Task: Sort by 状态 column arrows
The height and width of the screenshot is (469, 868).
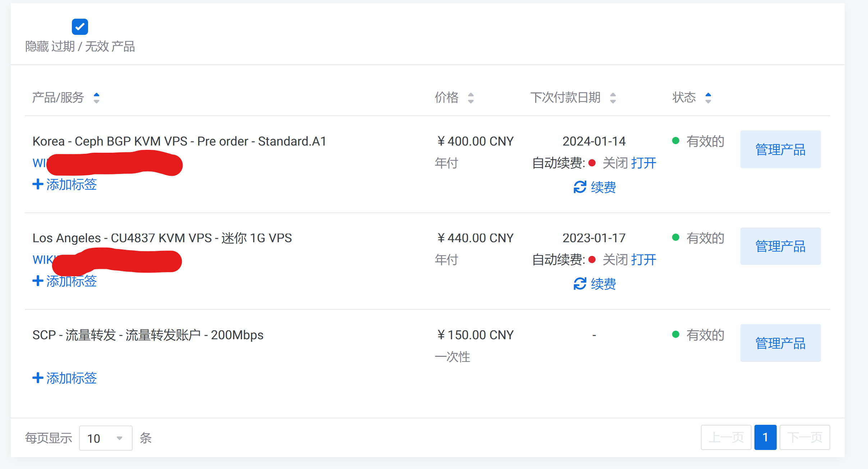Action: (x=708, y=98)
